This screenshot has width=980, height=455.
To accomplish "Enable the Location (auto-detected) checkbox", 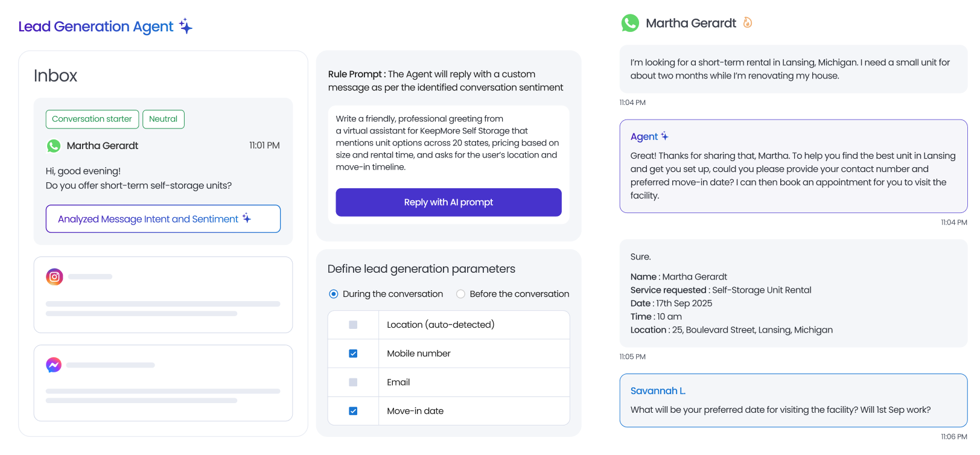I will [353, 325].
